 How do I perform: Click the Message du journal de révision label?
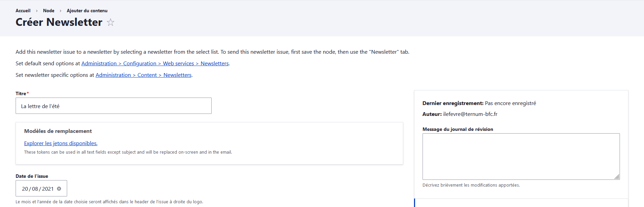[457, 129]
